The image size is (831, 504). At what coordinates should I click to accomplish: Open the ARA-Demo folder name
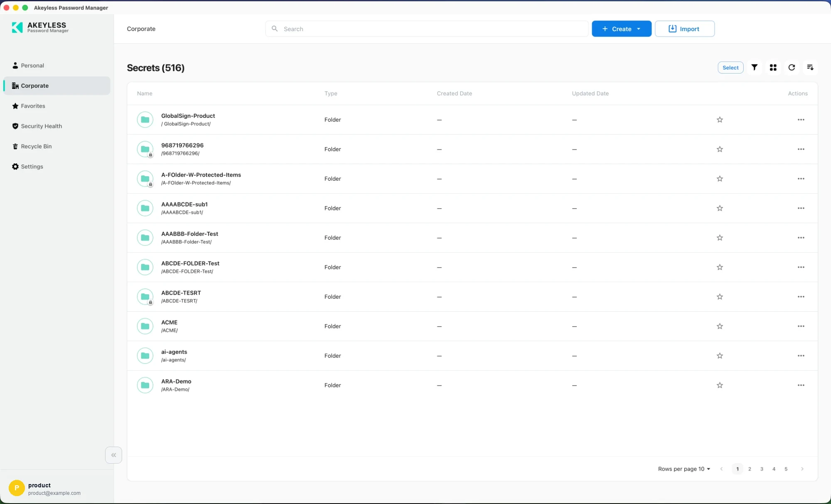[176, 381]
